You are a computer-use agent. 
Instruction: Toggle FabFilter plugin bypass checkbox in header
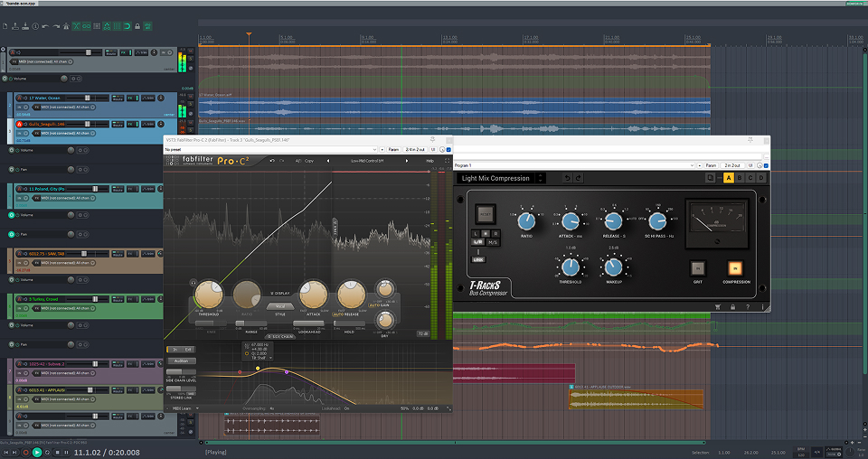tap(448, 150)
